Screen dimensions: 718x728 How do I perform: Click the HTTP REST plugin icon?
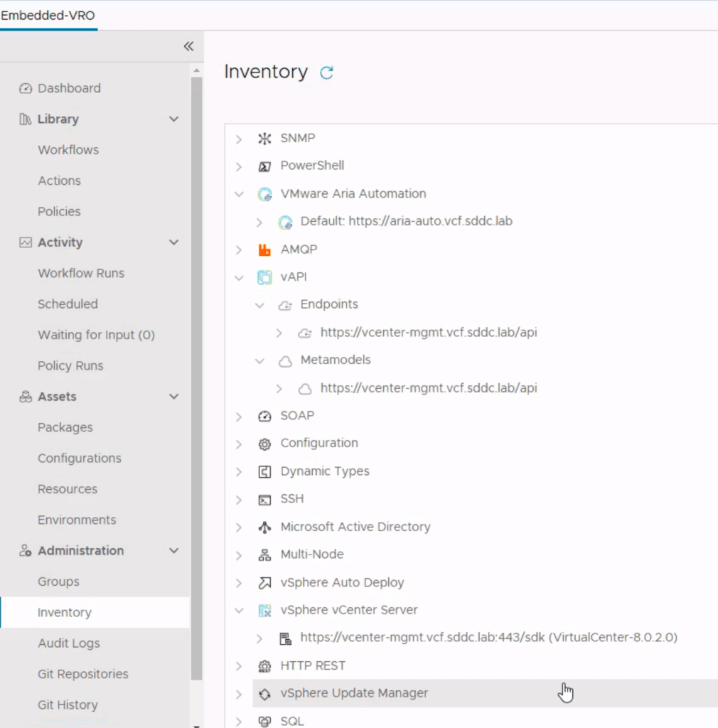point(264,666)
